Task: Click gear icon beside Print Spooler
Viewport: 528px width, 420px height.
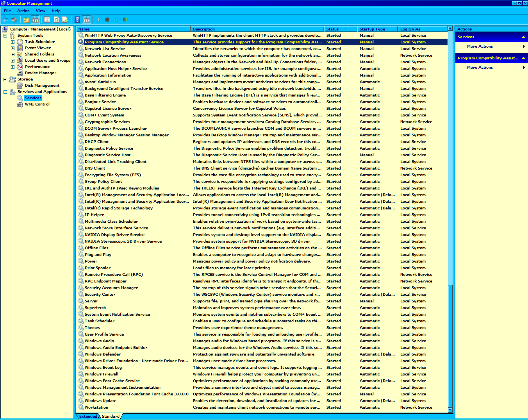Action: click(81, 268)
